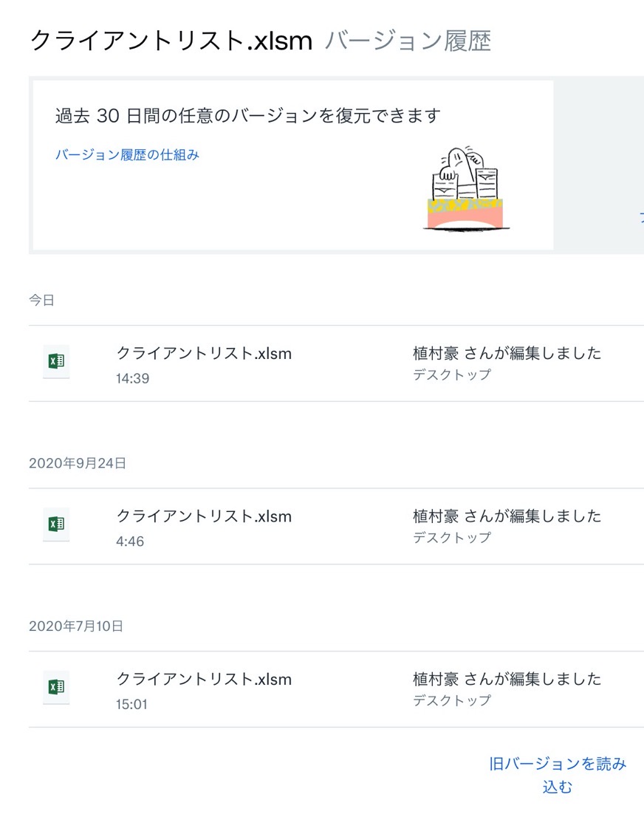Open バージョン履歴の仕組み help link
Viewport: 644px width, 817px height.
coord(127,154)
